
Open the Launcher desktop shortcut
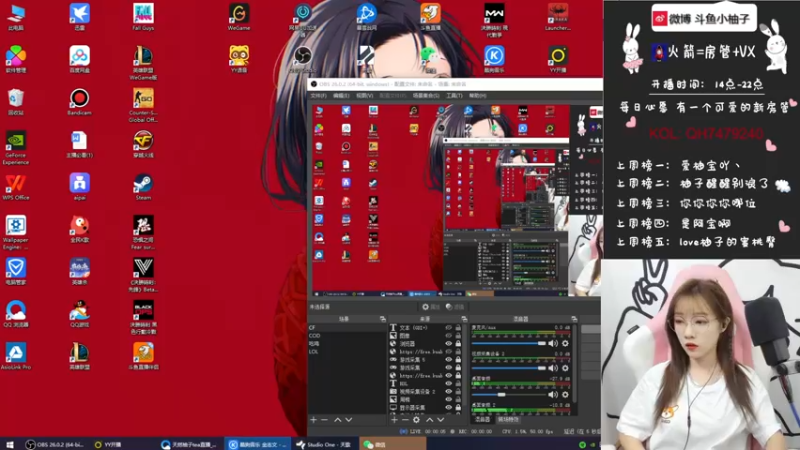pyautogui.click(x=558, y=17)
